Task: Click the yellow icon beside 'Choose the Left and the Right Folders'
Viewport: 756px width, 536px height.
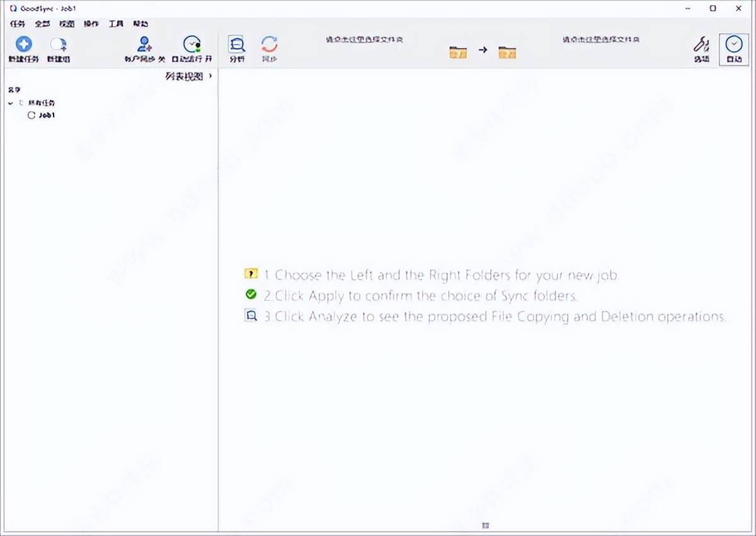Action: coord(251,274)
